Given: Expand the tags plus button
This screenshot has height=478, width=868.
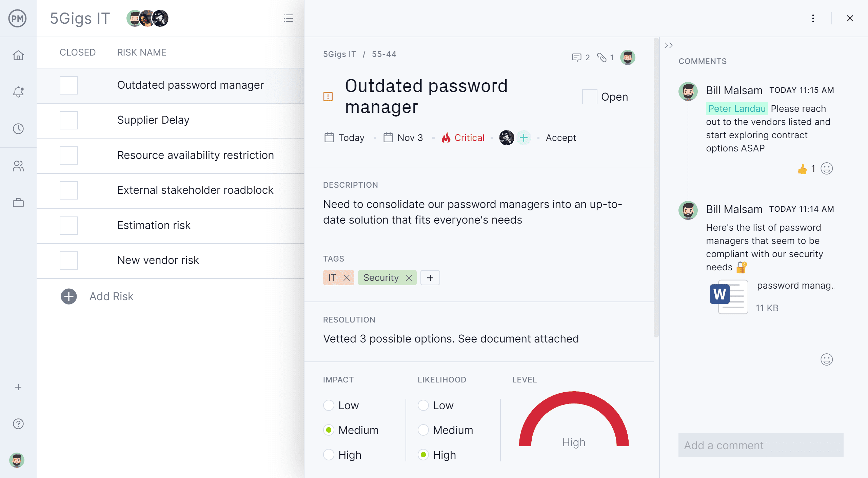Looking at the screenshot, I should [x=429, y=277].
